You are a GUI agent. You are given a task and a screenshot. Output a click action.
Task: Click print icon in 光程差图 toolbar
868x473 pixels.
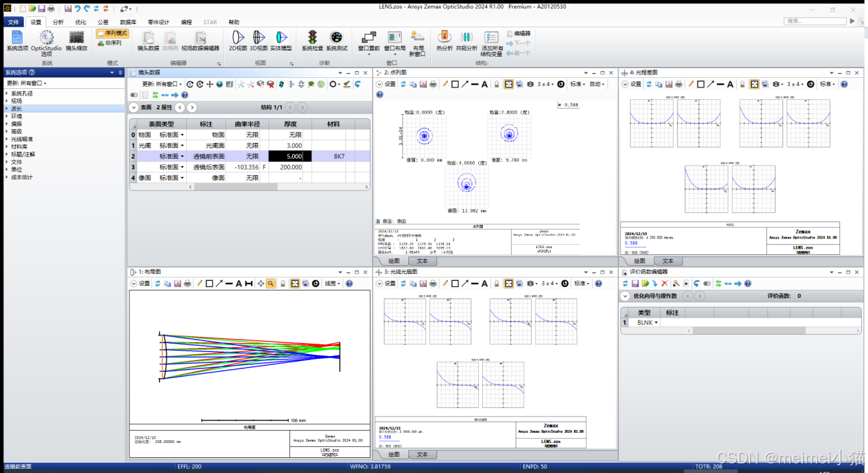679,84
